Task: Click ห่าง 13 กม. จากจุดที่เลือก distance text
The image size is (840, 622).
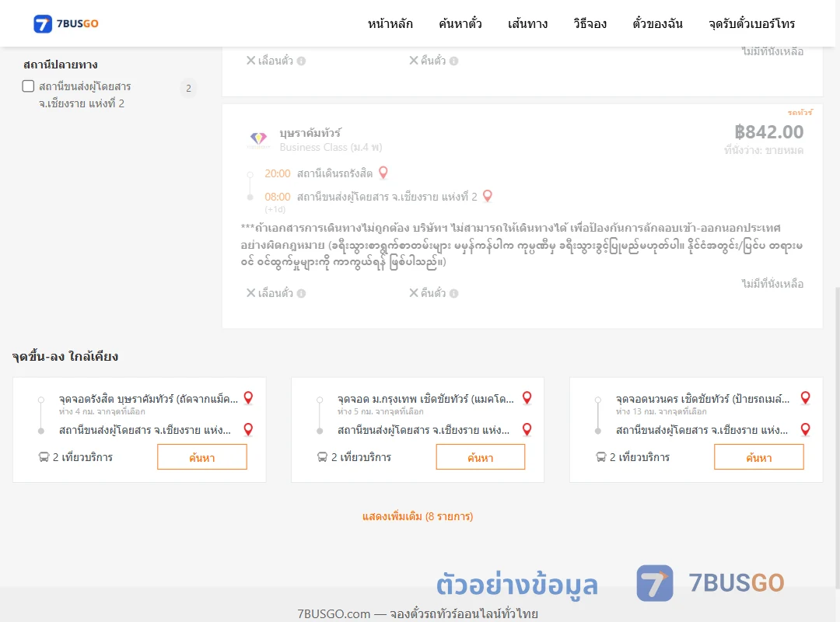Action: pos(661,411)
